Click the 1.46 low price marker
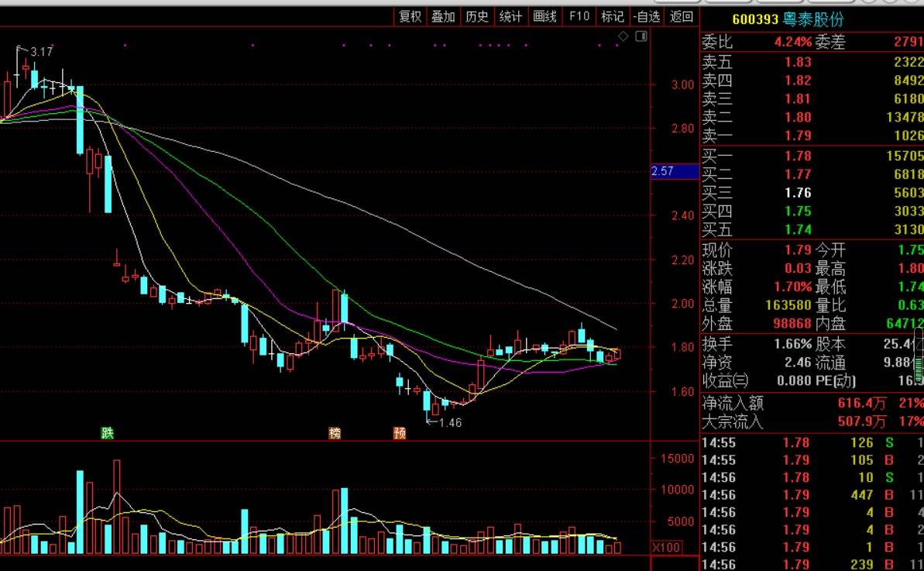Screen dimensions: 924x571 tap(449, 423)
